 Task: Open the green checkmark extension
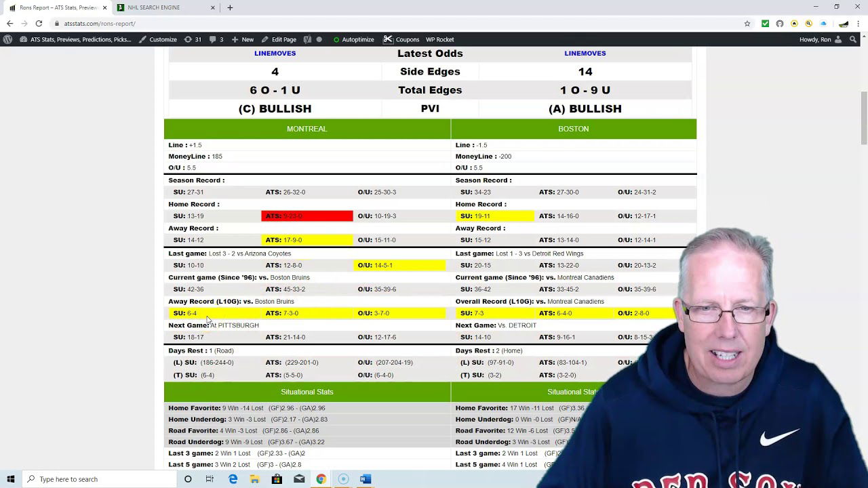point(765,24)
